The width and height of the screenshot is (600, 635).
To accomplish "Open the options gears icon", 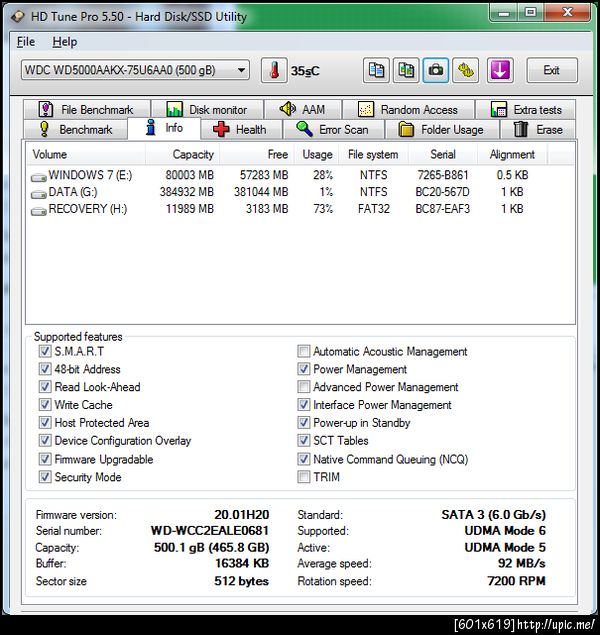I will pos(466,70).
